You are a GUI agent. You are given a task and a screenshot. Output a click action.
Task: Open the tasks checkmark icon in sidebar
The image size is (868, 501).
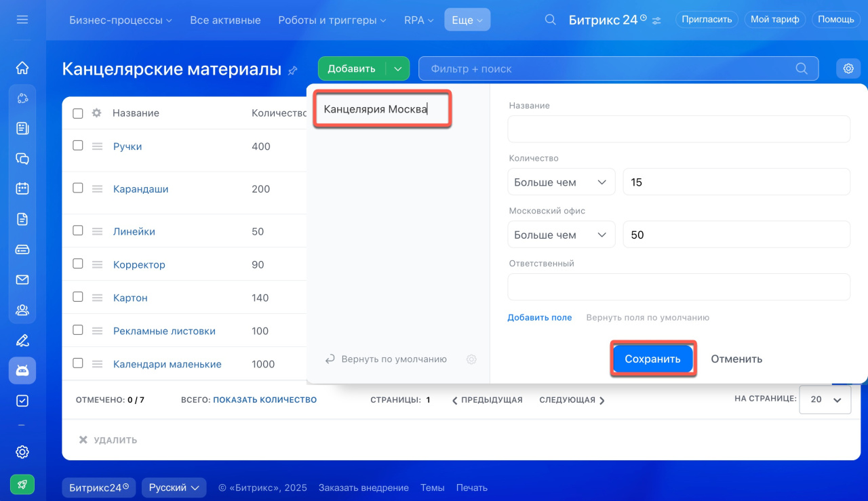[x=22, y=401]
